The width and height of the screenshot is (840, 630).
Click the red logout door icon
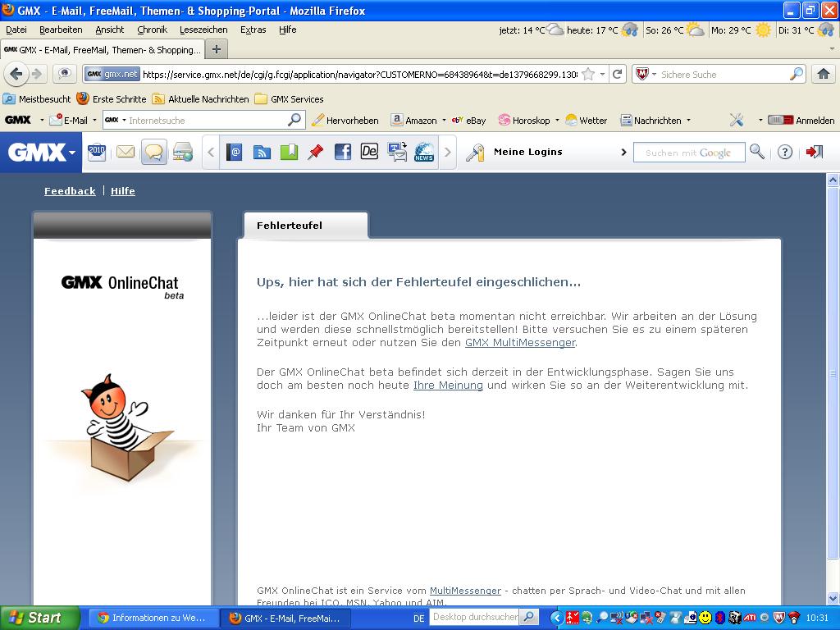pyautogui.click(x=815, y=152)
